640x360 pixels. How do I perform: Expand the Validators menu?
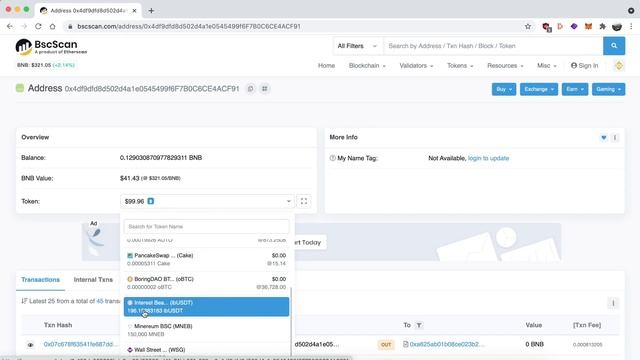(416, 65)
